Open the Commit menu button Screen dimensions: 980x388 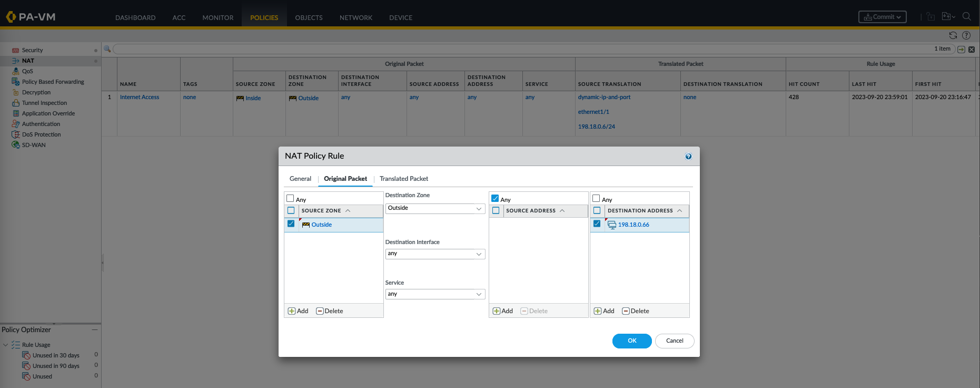tap(882, 17)
